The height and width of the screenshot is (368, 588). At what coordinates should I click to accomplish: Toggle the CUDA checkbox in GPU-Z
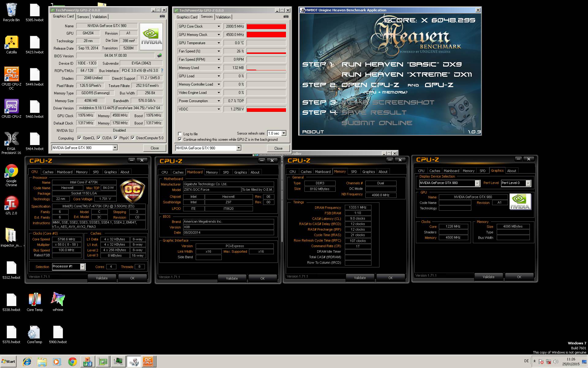click(x=99, y=138)
